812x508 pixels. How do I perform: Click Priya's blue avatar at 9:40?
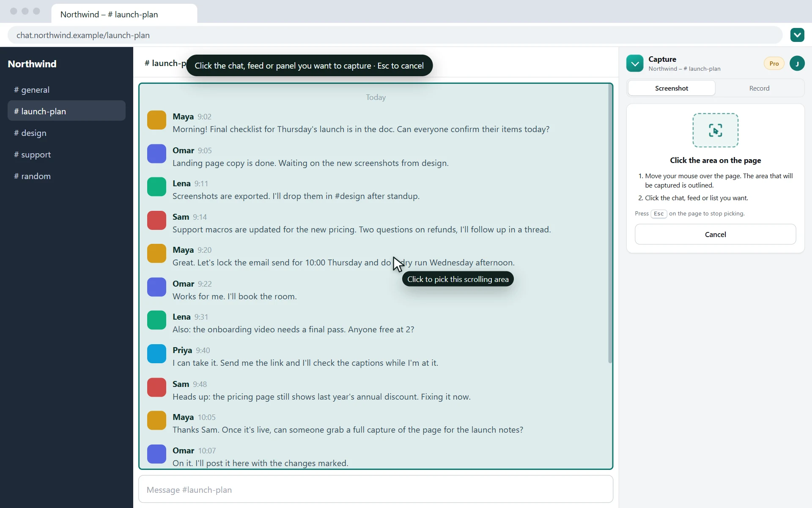click(x=156, y=353)
